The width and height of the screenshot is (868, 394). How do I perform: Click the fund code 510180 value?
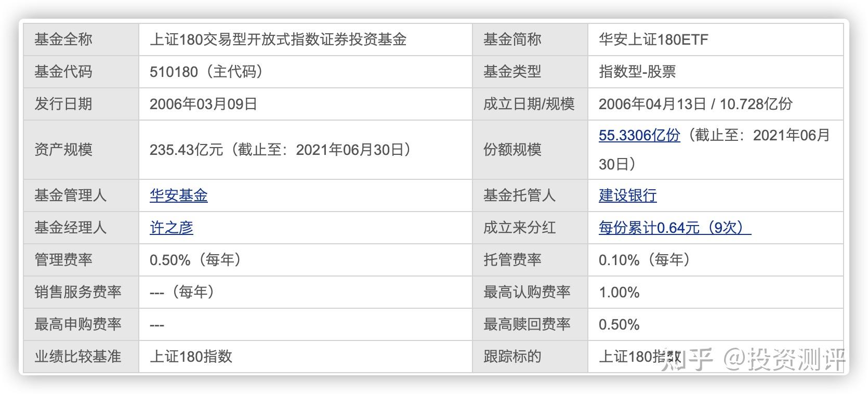[174, 72]
